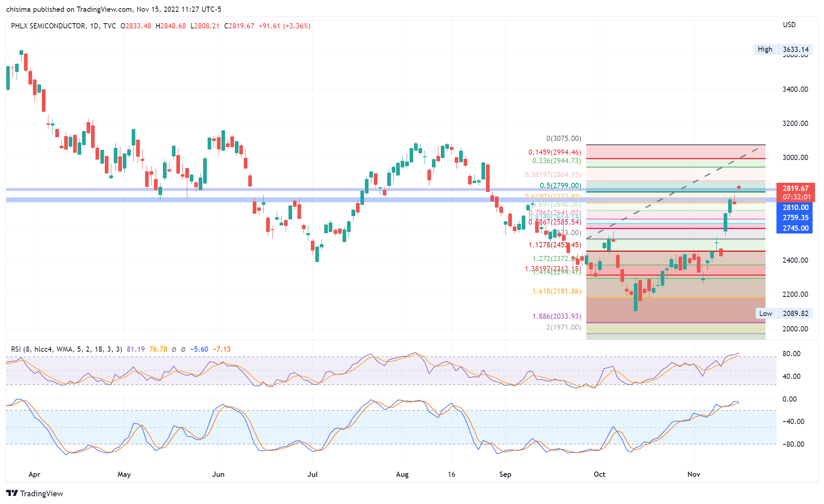Click the Nov label on the time axis
The width and height of the screenshot is (824, 504).
694,474
